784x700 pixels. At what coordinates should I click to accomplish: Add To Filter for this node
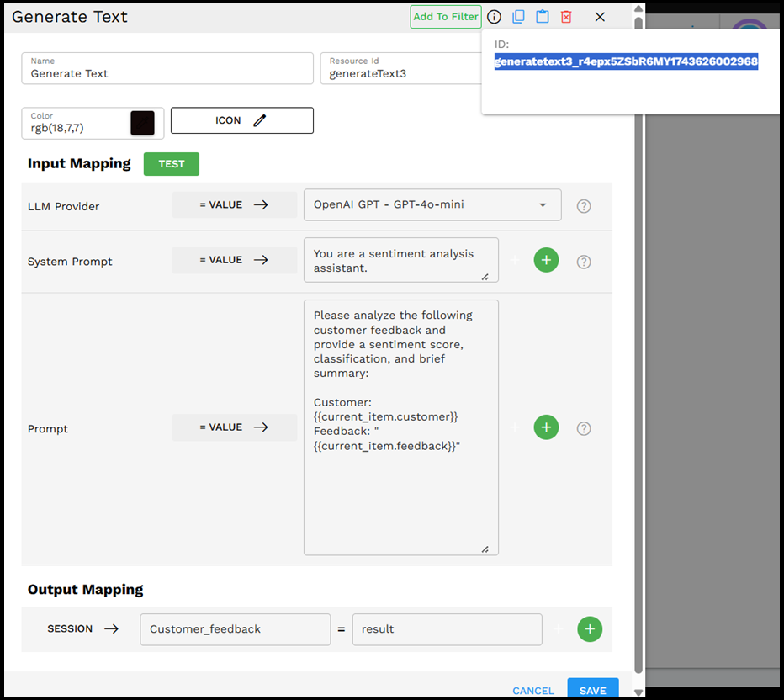tap(445, 16)
